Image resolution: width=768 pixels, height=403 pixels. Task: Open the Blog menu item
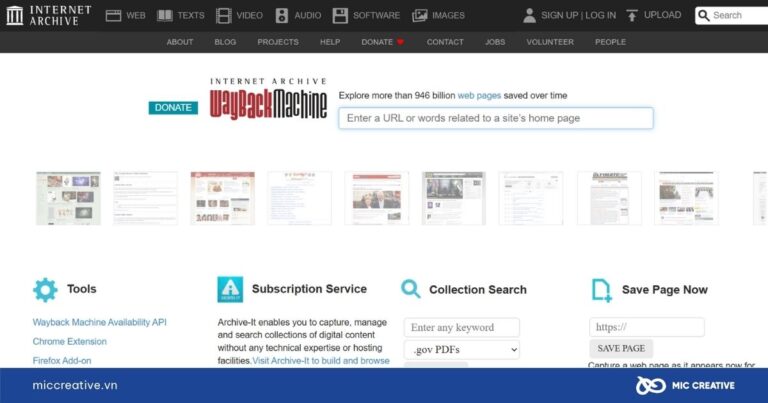225,42
